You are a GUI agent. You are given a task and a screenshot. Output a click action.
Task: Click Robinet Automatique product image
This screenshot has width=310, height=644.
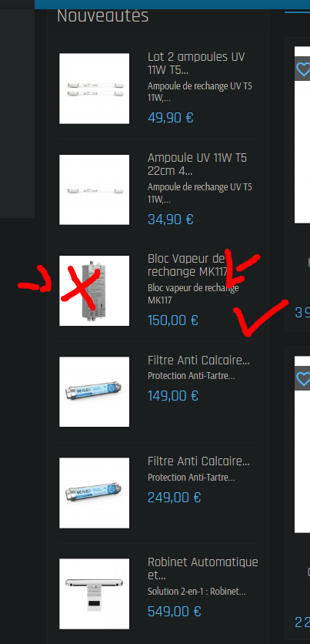[95, 594]
